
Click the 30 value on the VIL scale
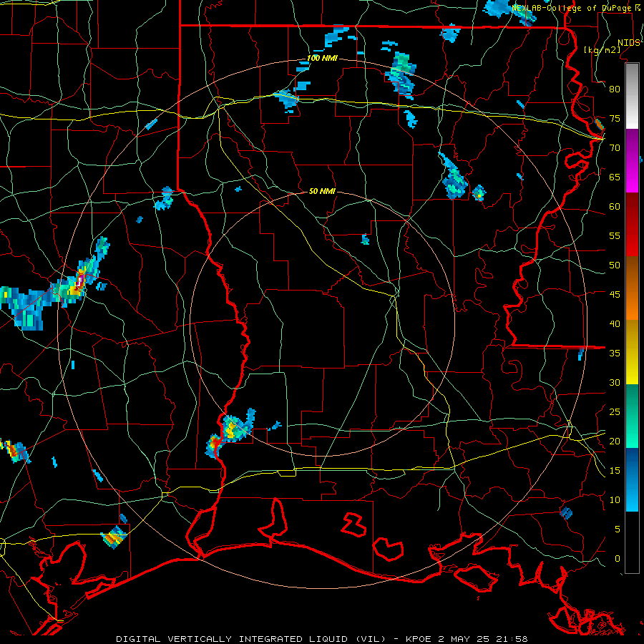point(615,383)
